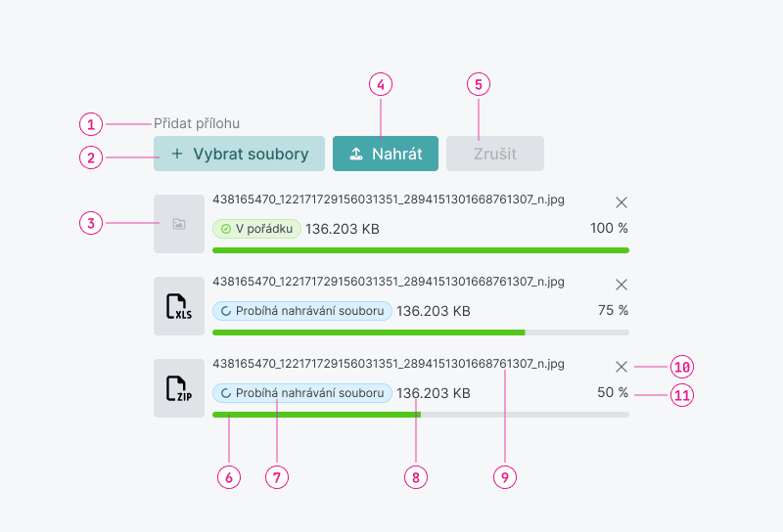Image resolution: width=783 pixels, height=532 pixels.
Task: Click the ZIP file's 50 % progress bar
Action: 421,415
